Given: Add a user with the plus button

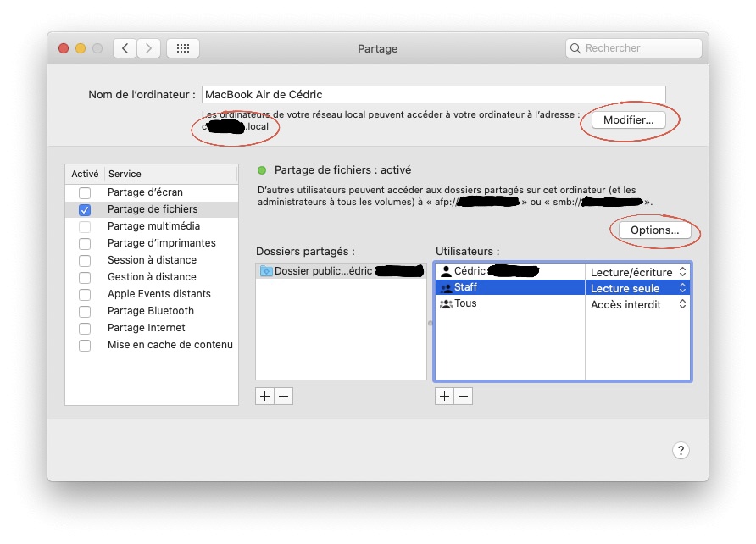Looking at the screenshot, I should tap(444, 396).
